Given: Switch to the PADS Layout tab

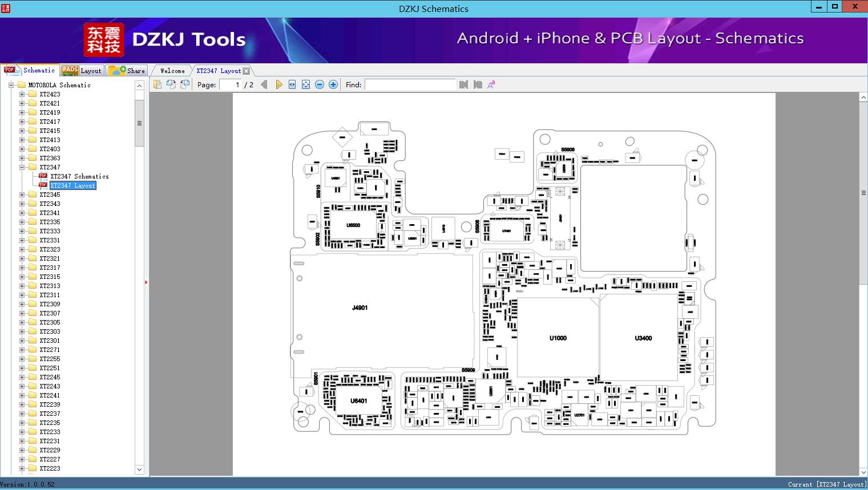Looking at the screenshot, I should (x=81, y=71).
